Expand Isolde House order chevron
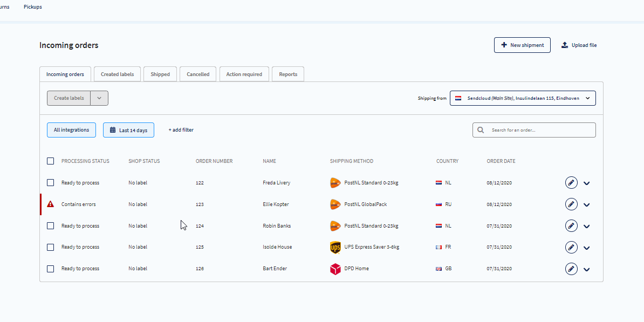The image size is (644, 322). [x=586, y=248]
